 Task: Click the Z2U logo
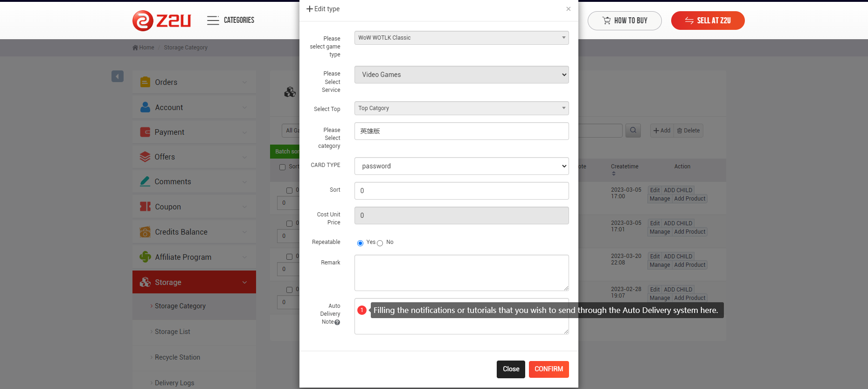point(161,21)
